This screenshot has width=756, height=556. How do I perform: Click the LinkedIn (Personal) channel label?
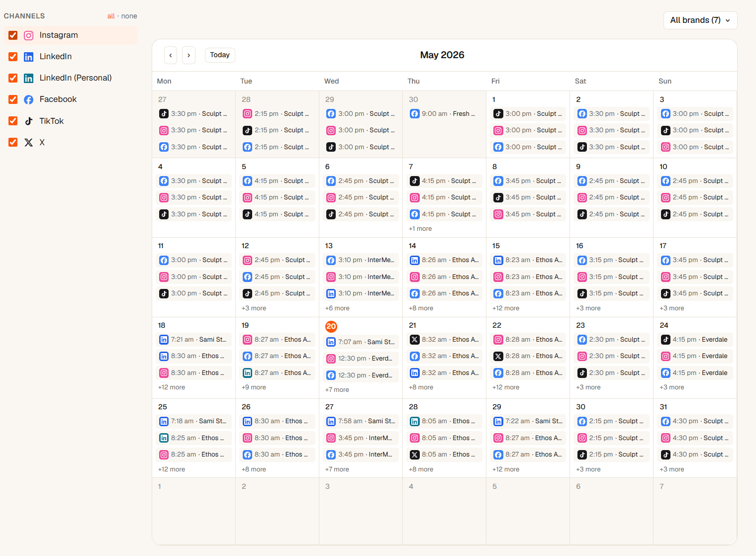coord(76,78)
